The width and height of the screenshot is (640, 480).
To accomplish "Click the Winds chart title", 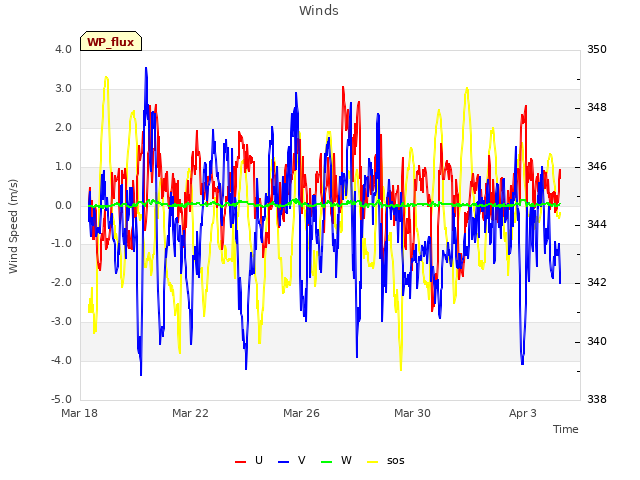I will (319, 11).
